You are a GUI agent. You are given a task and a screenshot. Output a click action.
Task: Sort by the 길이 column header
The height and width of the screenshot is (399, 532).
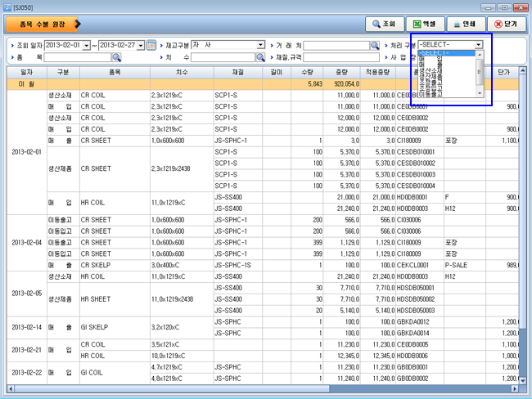(x=277, y=73)
